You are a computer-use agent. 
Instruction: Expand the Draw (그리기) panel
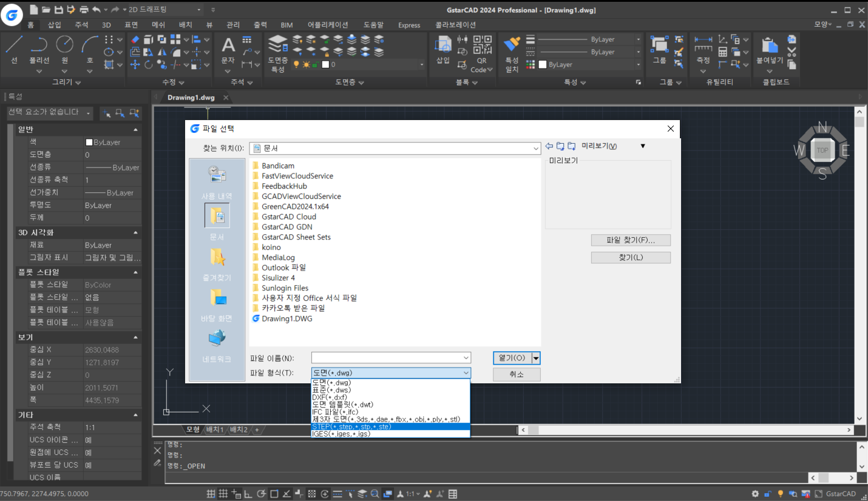pyautogui.click(x=66, y=82)
